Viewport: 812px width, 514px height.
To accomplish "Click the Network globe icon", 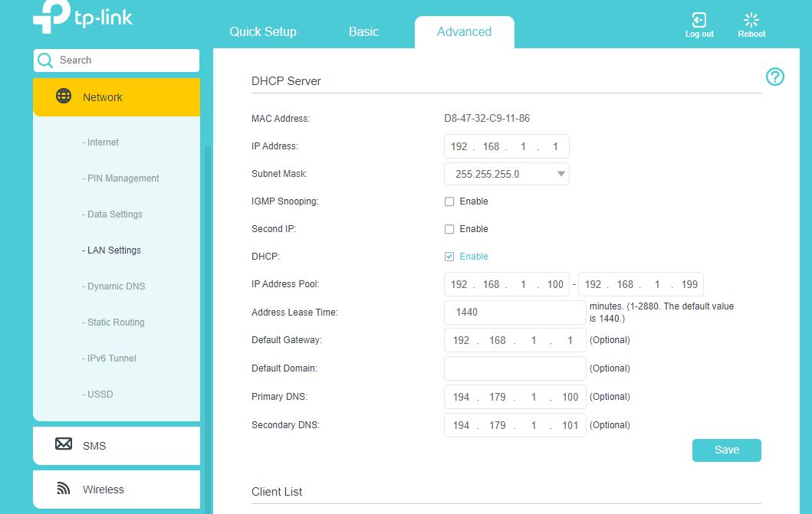I will pos(64,97).
